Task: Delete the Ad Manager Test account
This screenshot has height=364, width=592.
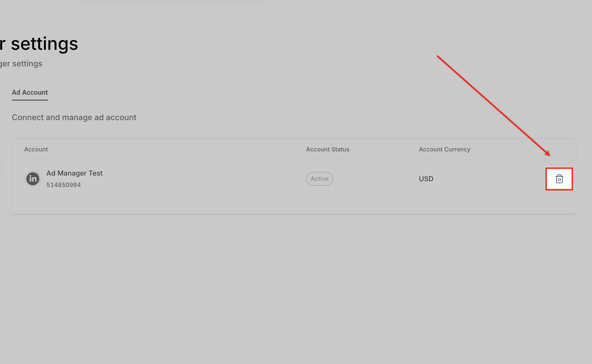Action: tap(559, 179)
